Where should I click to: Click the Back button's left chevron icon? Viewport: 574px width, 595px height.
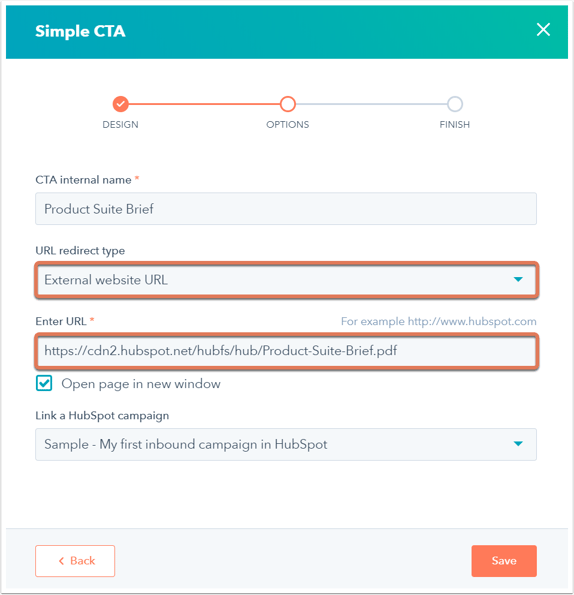tap(61, 561)
